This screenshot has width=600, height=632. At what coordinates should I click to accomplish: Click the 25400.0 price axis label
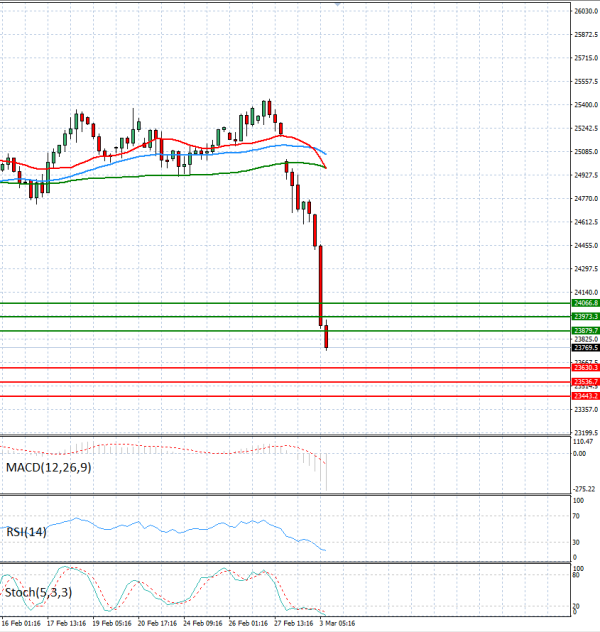tap(585, 105)
